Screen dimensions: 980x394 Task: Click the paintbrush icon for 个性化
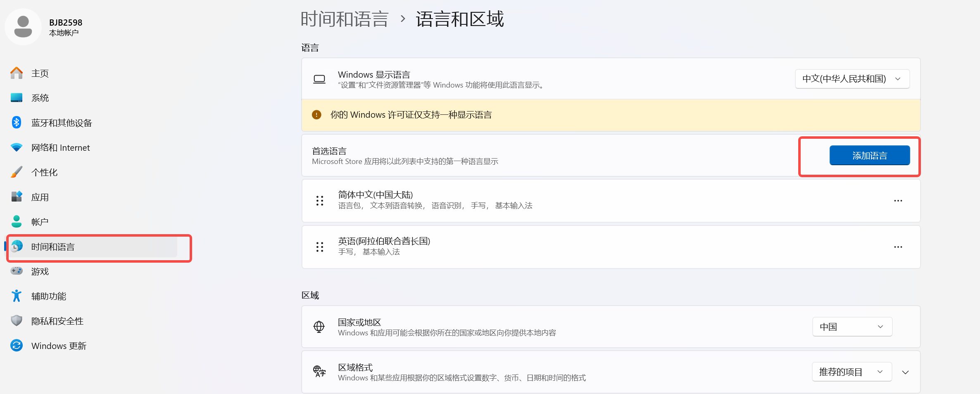[x=17, y=172]
